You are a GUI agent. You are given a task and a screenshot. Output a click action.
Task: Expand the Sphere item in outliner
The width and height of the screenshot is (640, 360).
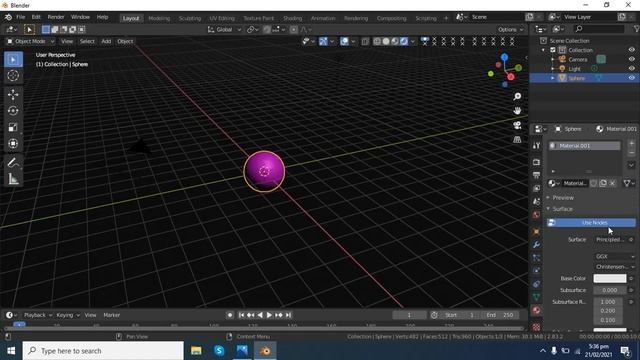click(x=553, y=78)
